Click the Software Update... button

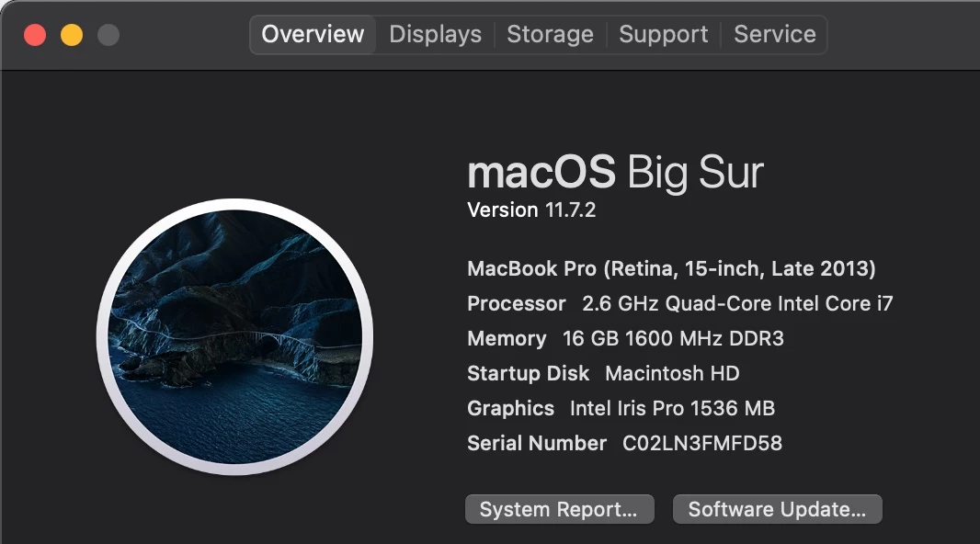777,509
